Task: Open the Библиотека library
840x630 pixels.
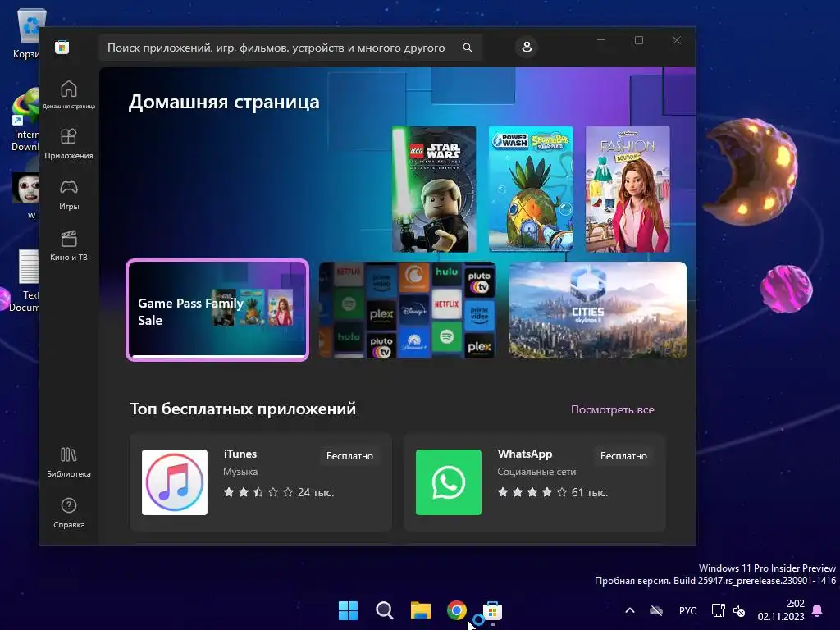Action: 69,462
